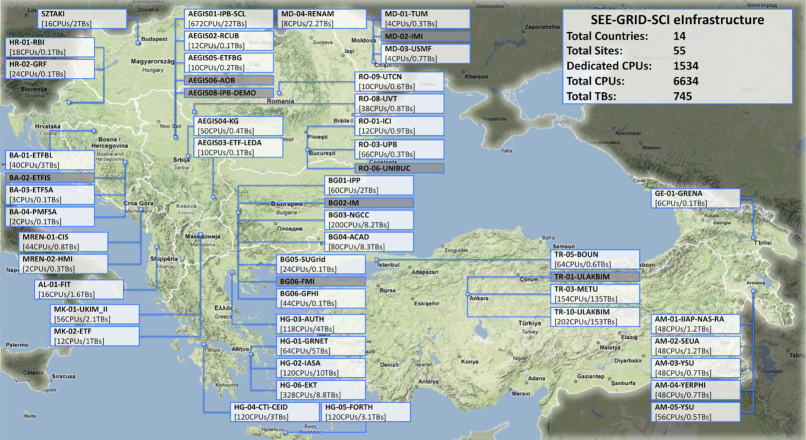Image resolution: width=806 pixels, height=440 pixels.
Task: Click the AM-05-YSU site label
Action: 696,412
